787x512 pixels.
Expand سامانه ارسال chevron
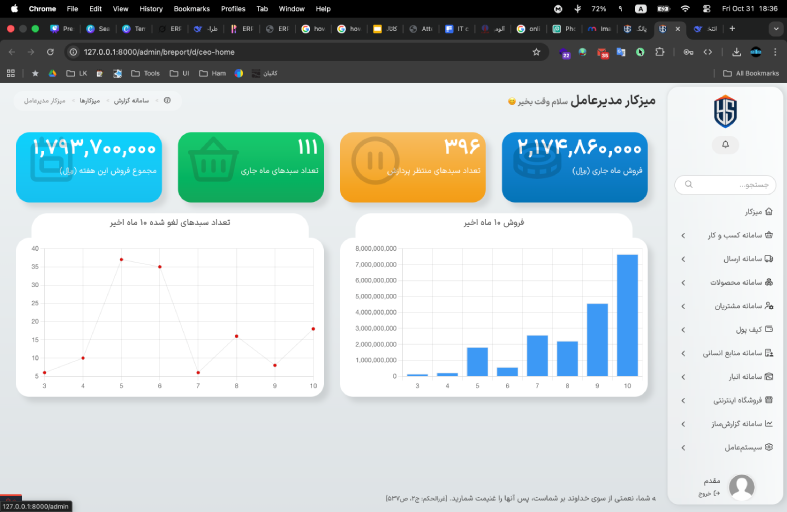click(683, 259)
